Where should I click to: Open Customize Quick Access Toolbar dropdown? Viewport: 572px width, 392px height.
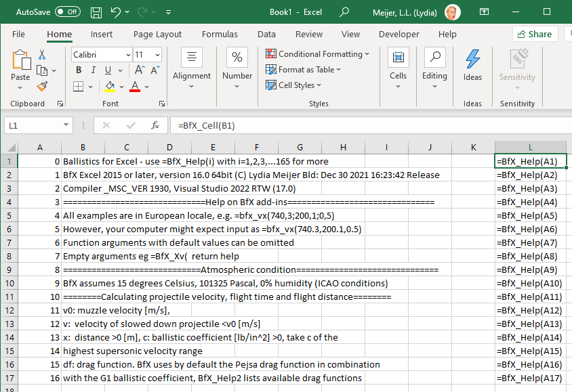pyautogui.click(x=168, y=12)
